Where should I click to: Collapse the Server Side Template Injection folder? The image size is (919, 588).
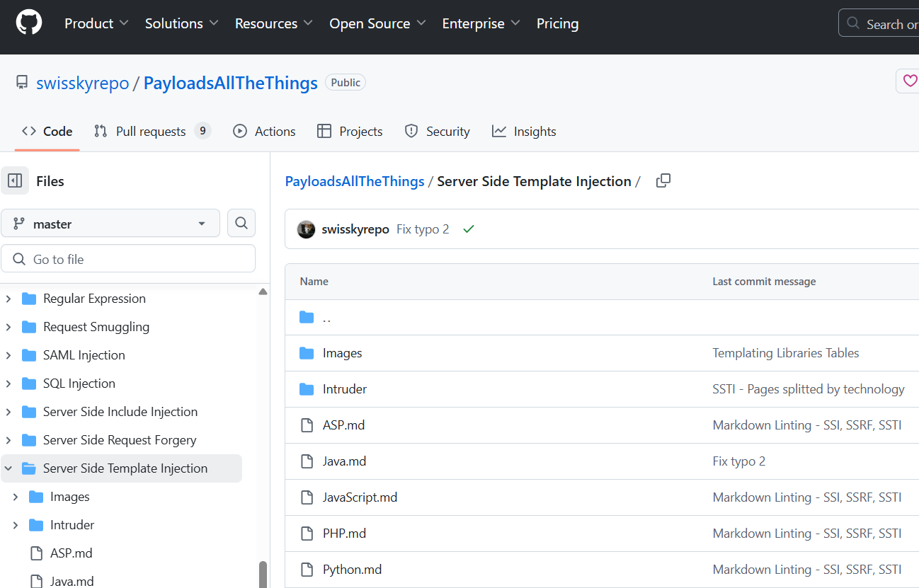click(8, 468)
